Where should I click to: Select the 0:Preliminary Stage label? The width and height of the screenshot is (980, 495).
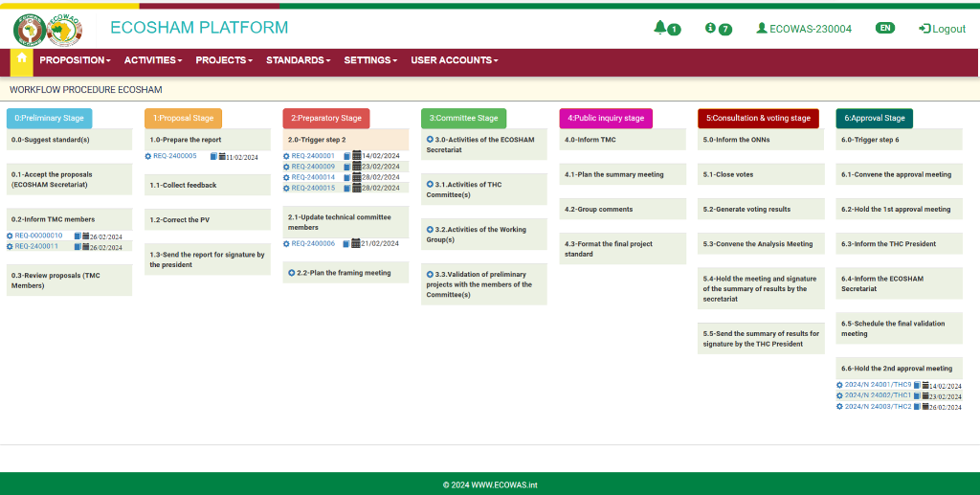(50, 118)
